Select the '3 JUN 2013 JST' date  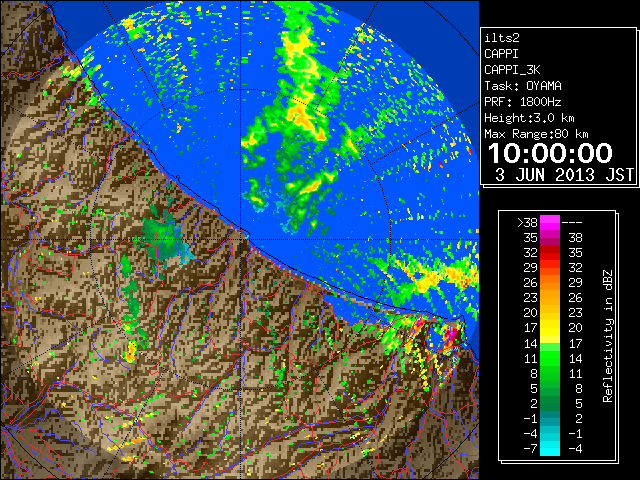(x=564, y=175)
